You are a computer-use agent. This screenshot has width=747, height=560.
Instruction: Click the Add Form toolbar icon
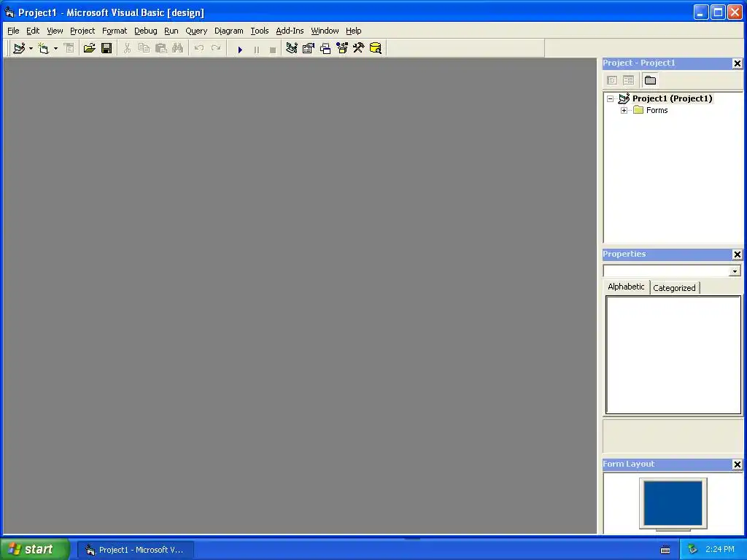[x=43, y=48]
